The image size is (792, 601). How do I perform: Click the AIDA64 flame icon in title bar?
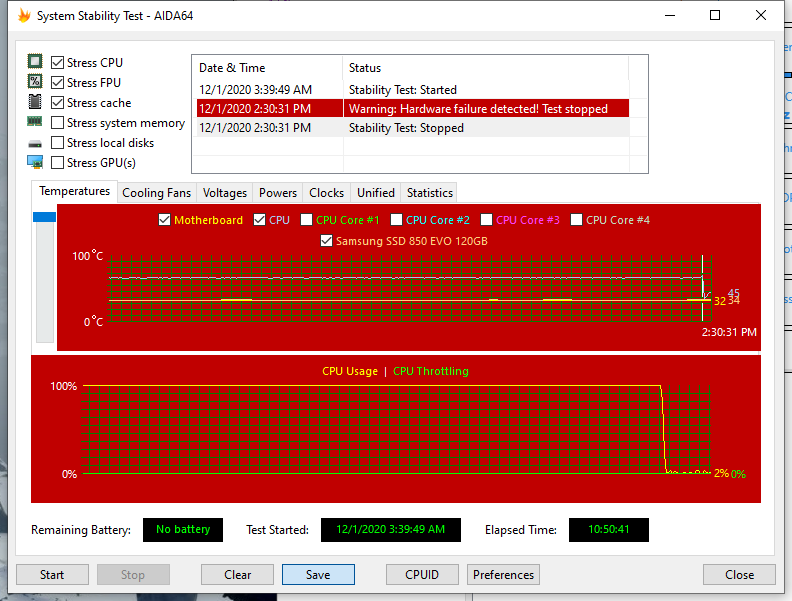click(x=24, y=16)
